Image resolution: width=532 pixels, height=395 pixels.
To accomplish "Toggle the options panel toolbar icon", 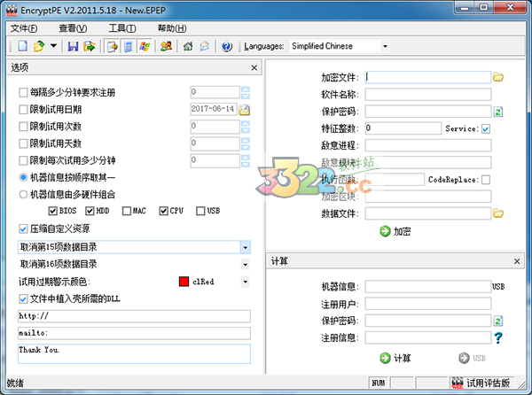I will pos(112,46).
